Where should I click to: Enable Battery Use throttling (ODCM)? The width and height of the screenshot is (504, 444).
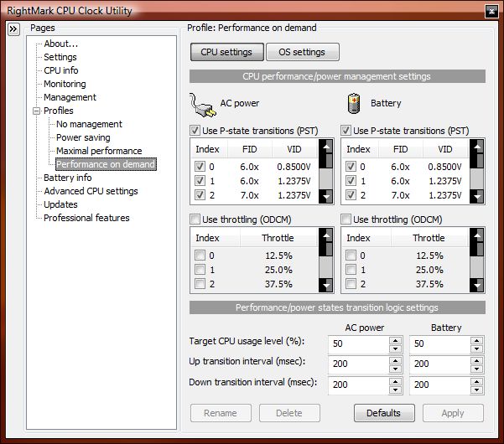click(x=346, y=219)
